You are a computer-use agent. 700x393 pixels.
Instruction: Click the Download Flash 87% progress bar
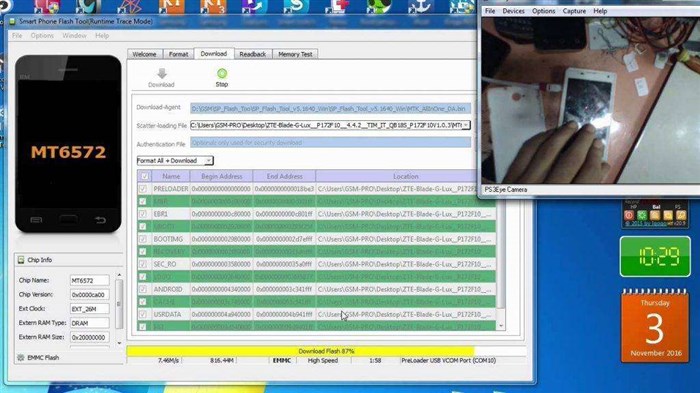coord(326,351)
